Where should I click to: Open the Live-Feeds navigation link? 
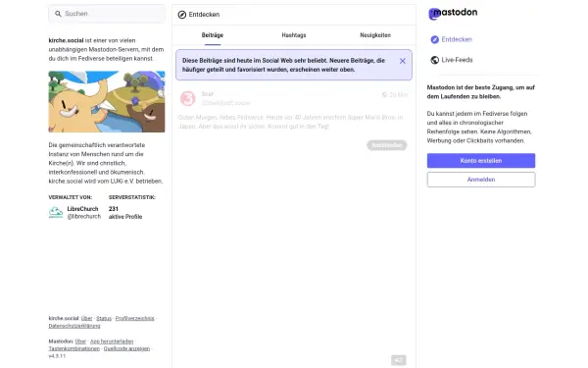pyautogui.click(x=452, y=60)
